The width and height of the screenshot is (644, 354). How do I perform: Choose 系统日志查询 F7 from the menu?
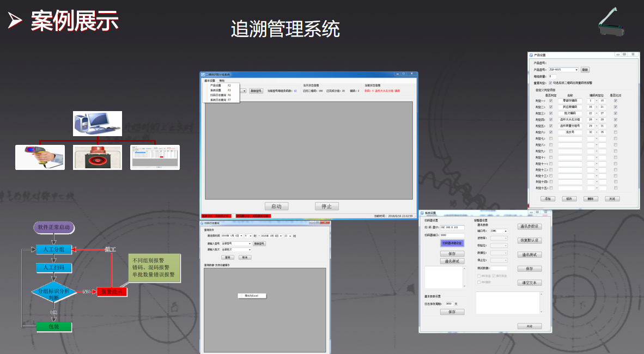tap(221, 100)
